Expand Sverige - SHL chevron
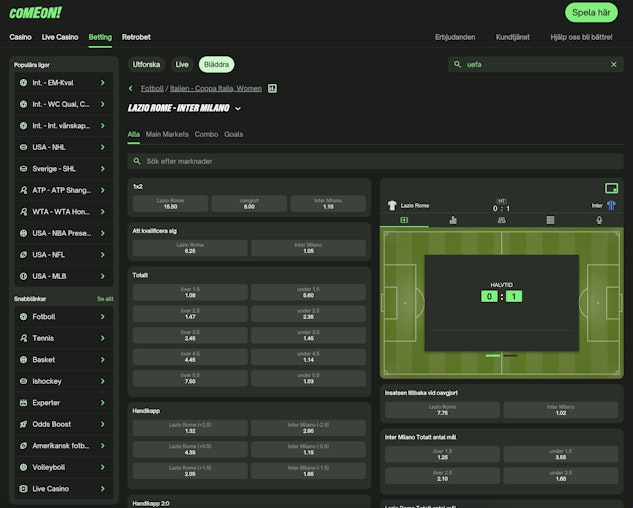Screen dimensions: 633x508 [103, 169]
